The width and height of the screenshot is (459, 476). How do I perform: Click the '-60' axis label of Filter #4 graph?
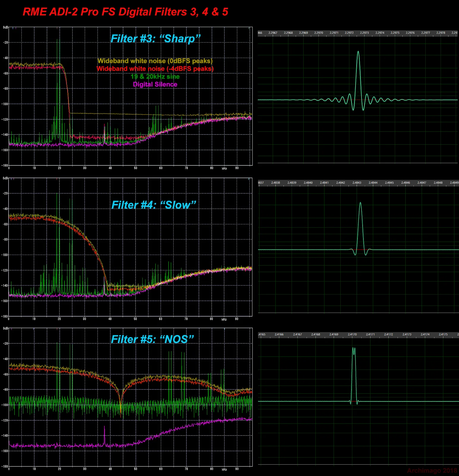point(5,224)
